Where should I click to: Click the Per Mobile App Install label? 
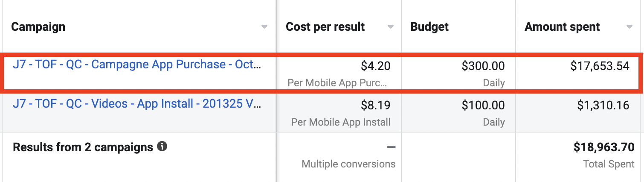coord(341,122)
